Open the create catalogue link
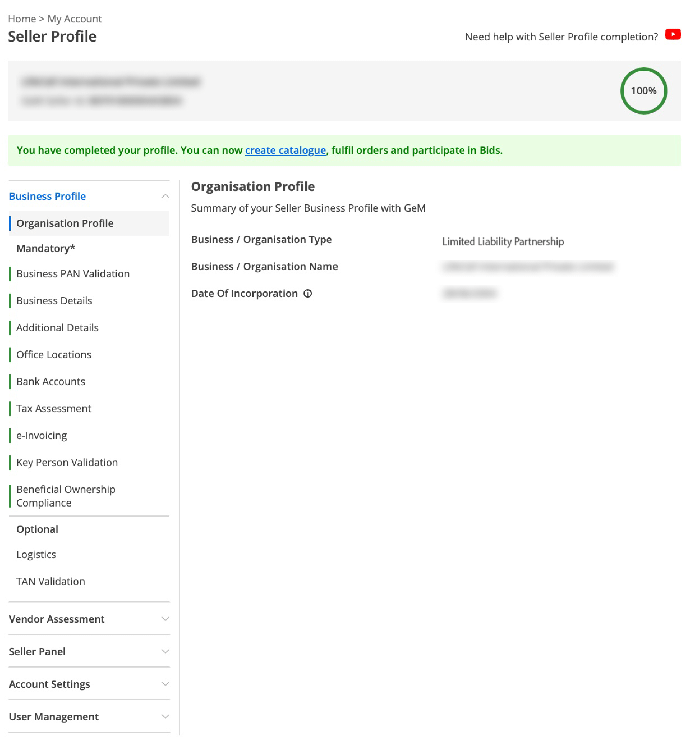 [x=285, y=150]
